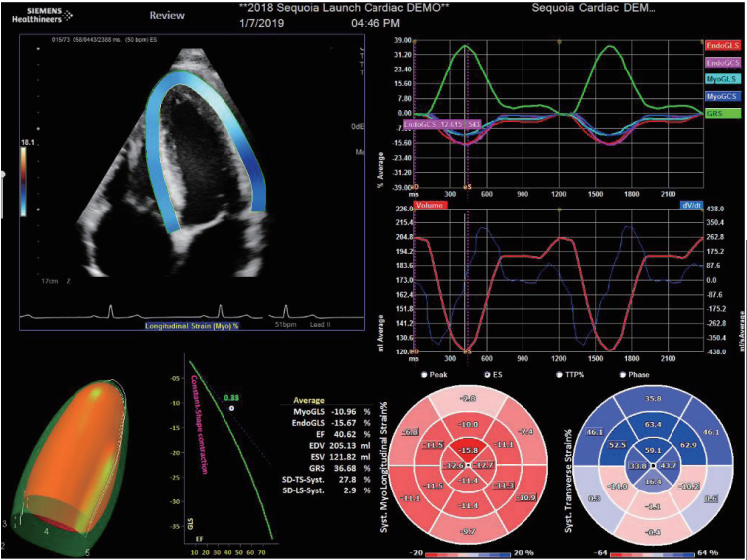This screenshot has height=560, width=747.
Task: Click the 51bpm heart rate readout
Action: [284, 326]
